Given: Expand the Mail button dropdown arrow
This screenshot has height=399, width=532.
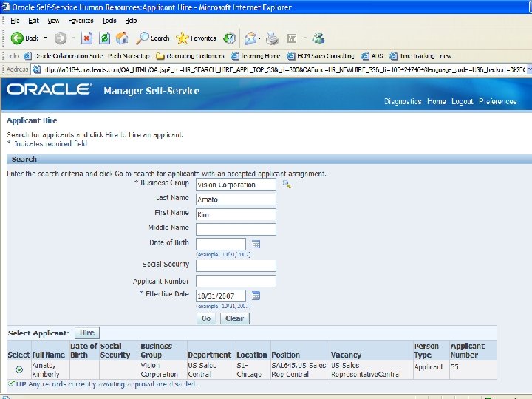Looking at the screenshot, I should 260,38.
